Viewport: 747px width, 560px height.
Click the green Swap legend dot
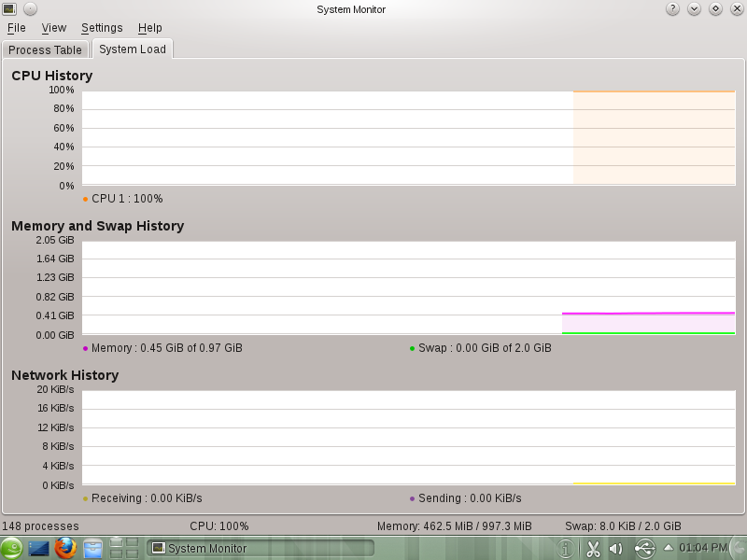pyautogui.click(x=412, y=348)
